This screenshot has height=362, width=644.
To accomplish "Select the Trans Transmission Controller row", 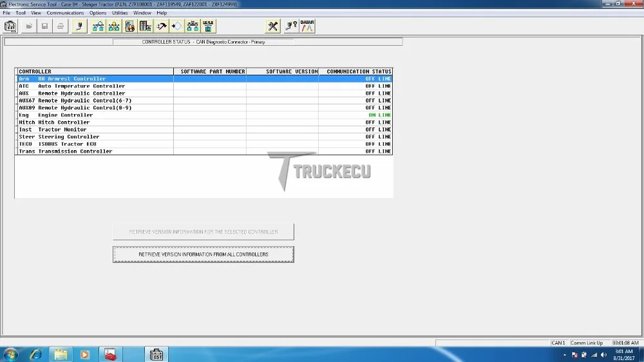I will click(x=204, y=151).
